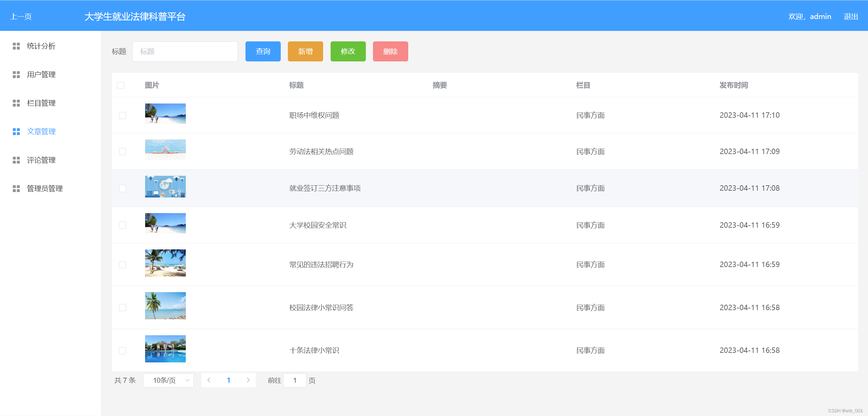Click the grid icon beside 管理员管理

click(16, 189)
